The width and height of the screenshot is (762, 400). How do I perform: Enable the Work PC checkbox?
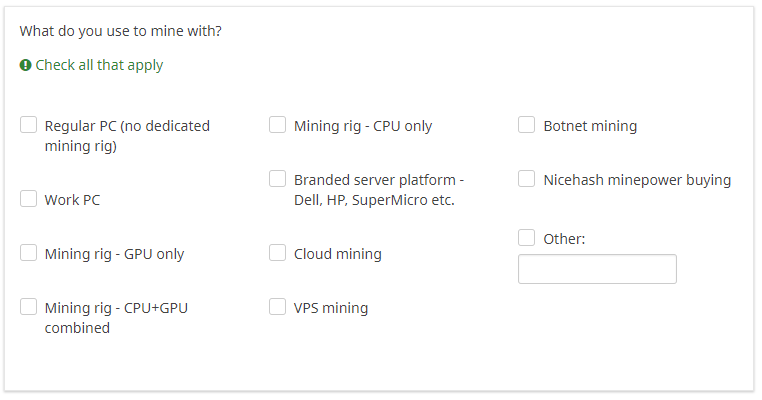[x=28, y=199]
